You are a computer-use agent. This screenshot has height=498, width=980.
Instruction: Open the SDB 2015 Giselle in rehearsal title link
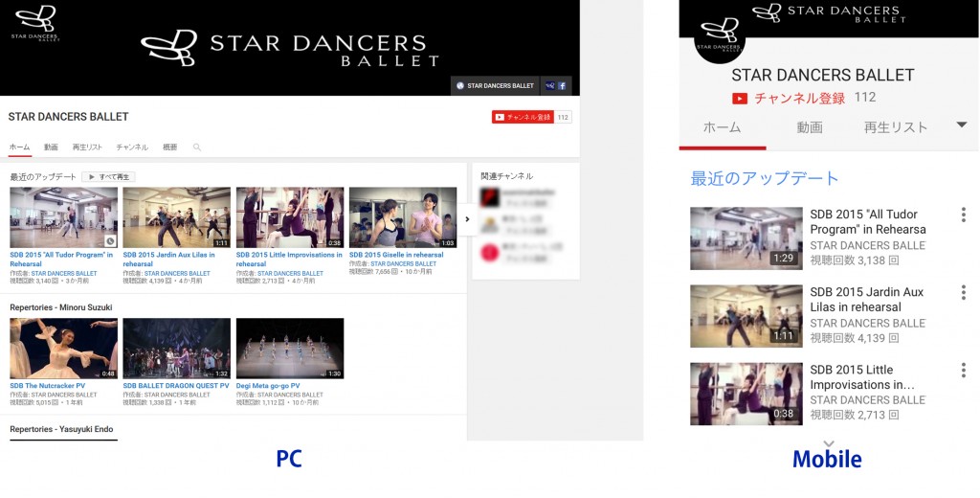[396, 255]
